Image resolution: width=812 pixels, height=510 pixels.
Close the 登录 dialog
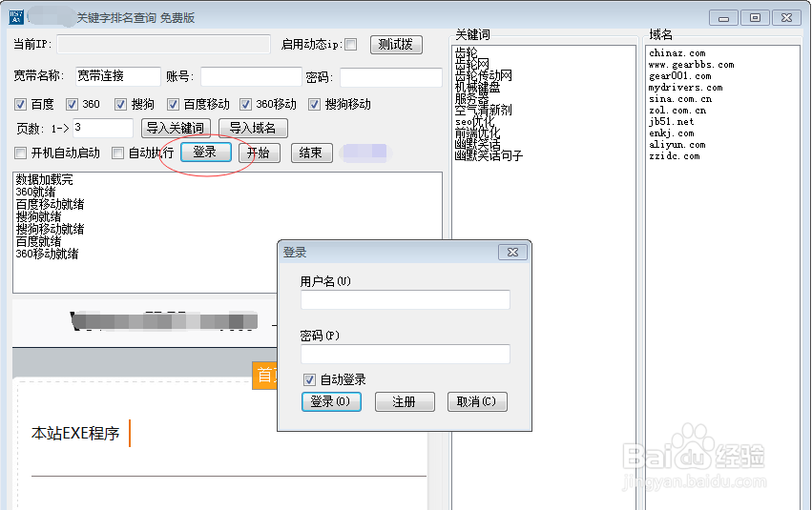(x=512, y=252)
